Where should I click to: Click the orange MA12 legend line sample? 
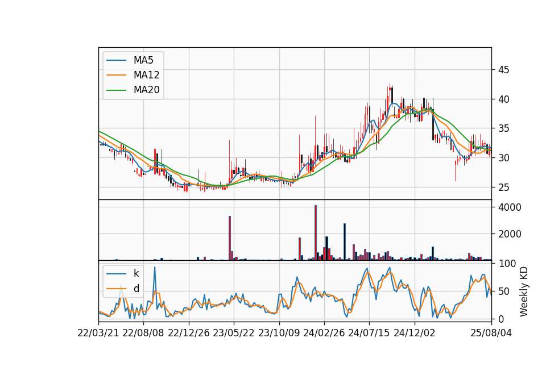click(x=116, y=75)
